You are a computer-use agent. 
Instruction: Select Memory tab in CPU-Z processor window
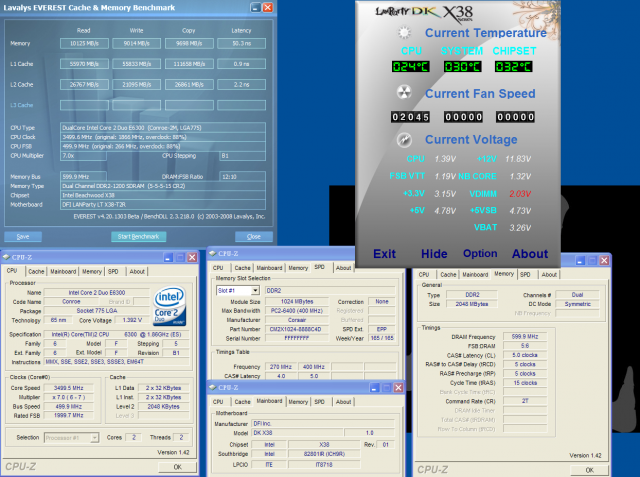tap(92, 271)
